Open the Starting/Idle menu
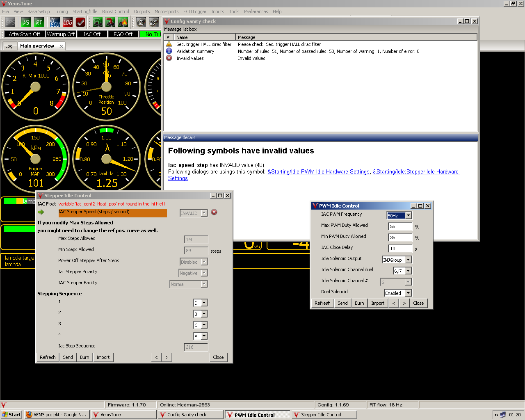The width and height of the screenshot is (525, 420). point(85,11)
